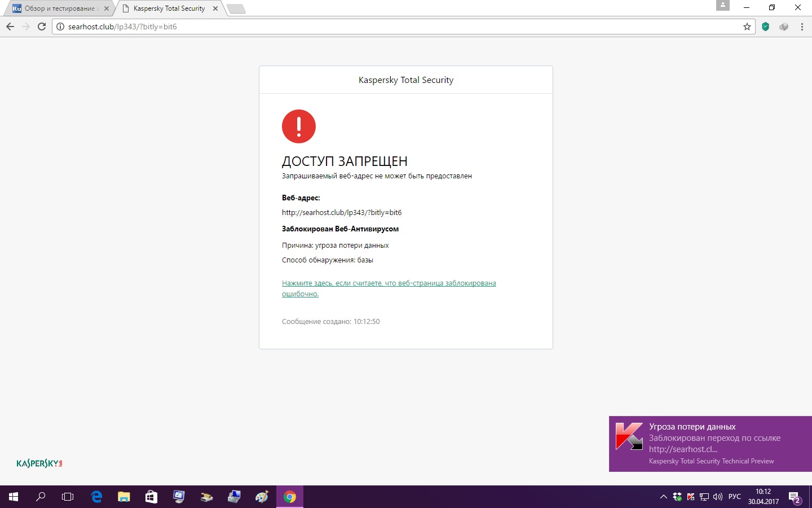812x508 pixels.
Task: Click the Сообщение создано timestamp
Action: [331, 322]
